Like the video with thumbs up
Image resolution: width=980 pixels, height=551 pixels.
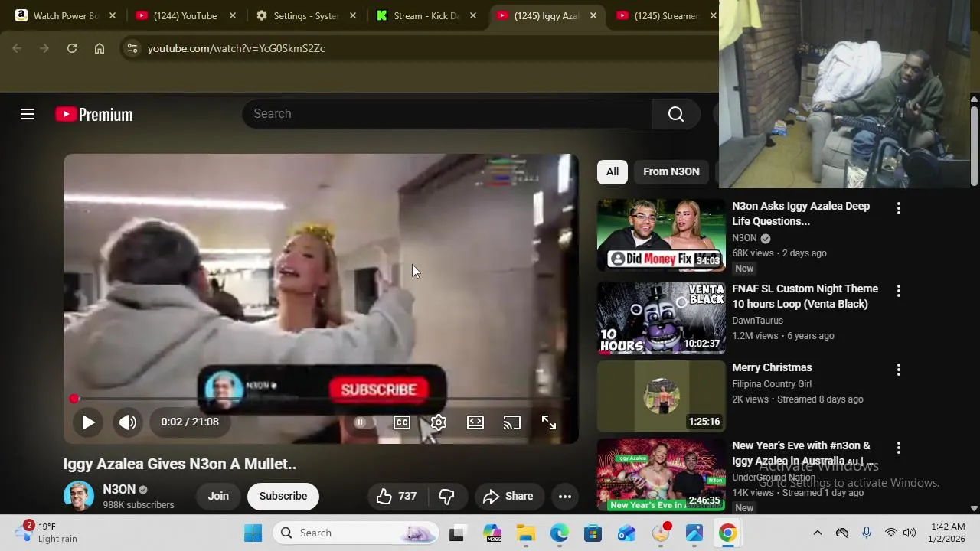coord(396,496)
